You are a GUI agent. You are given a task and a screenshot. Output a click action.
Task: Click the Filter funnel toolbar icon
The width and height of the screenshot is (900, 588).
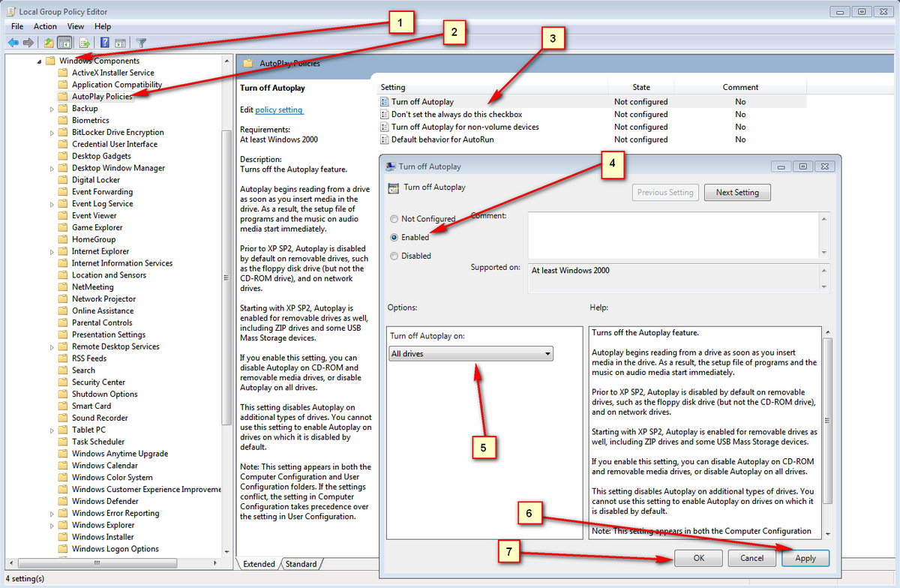coord(141,43)
